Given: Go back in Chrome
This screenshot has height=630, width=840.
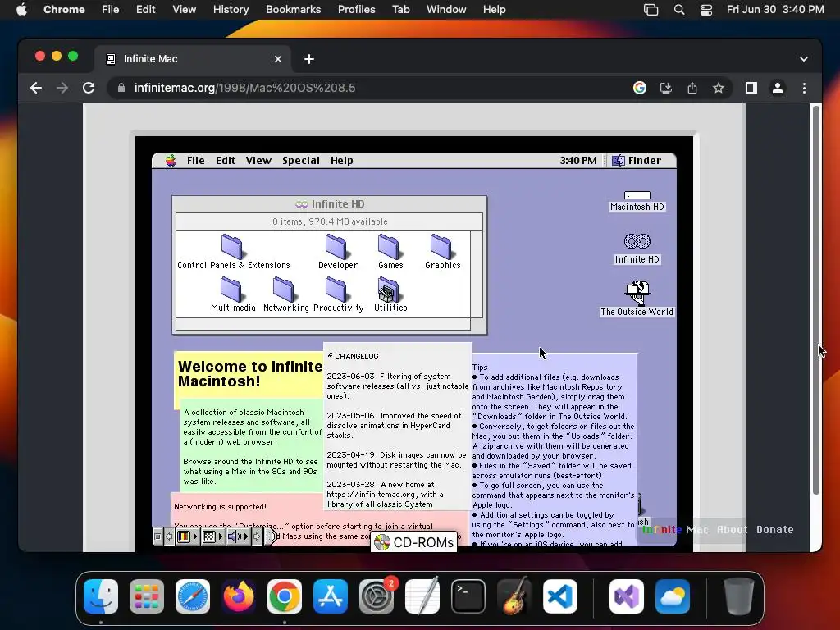Looking at the screenshot, I should pos(36,88).
